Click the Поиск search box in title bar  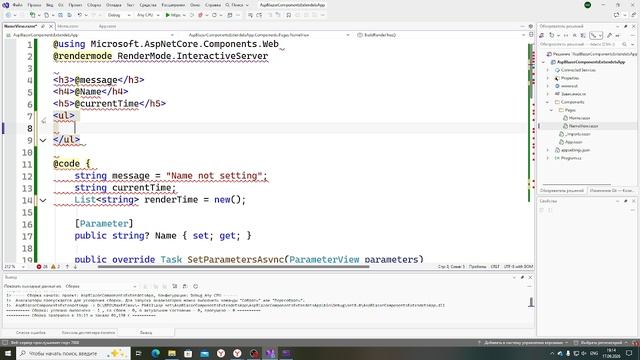(237, 5)
